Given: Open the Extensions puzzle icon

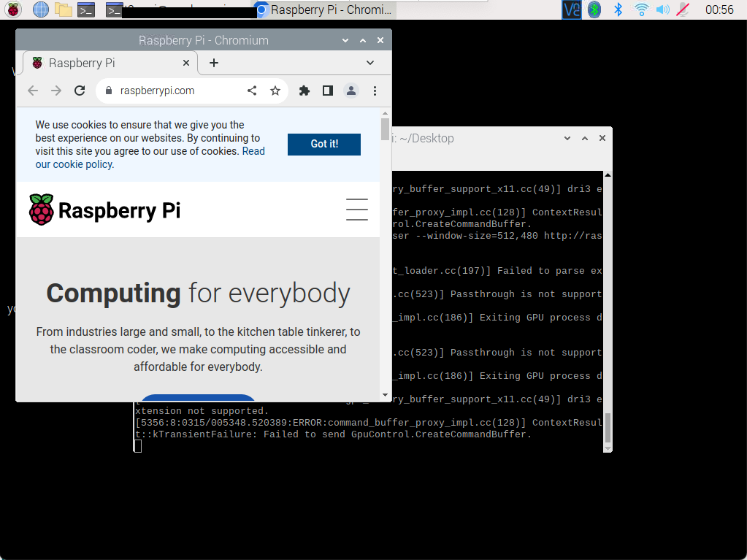Looking at the screenshot, I should point(304,91).
